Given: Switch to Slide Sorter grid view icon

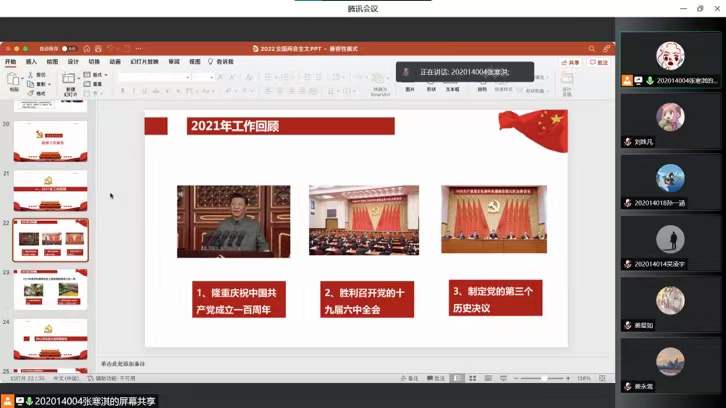Looking at the screenshot, I should [473, 378].
